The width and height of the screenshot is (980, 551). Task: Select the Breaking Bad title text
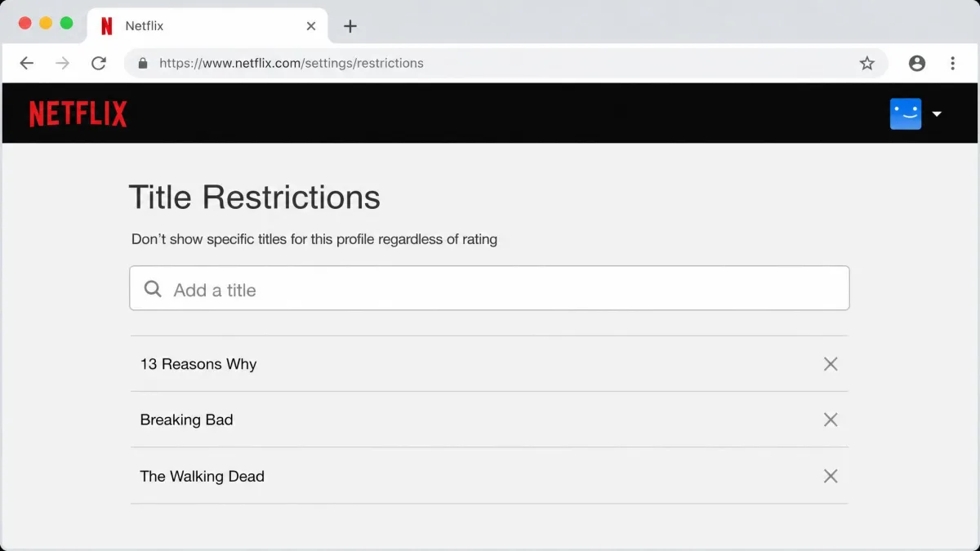186,420
